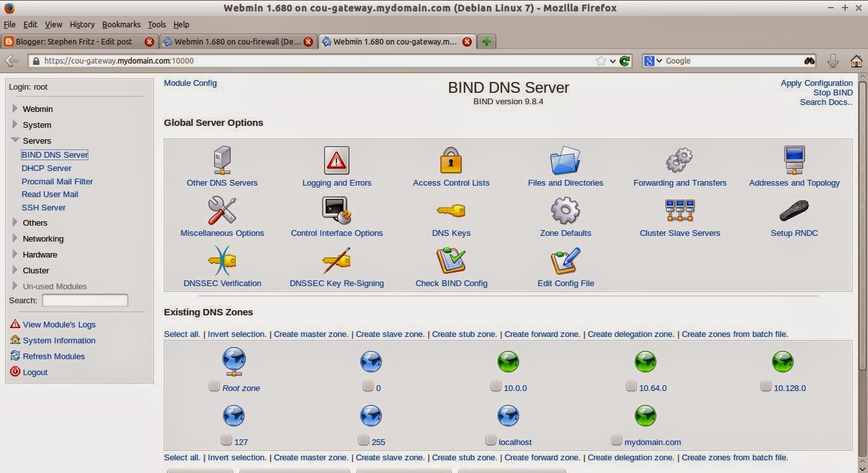The height and width of the screenshot is (473, 868).
Task: Open the Check BIND Config clipboard icon
Action: pos(451,261)
